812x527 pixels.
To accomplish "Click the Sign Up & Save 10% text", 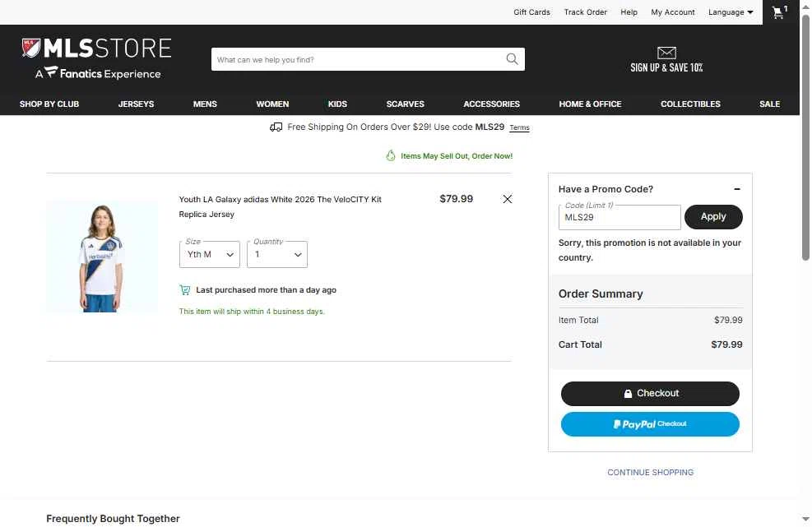I will pyautogui.click(x=666, y=67).
